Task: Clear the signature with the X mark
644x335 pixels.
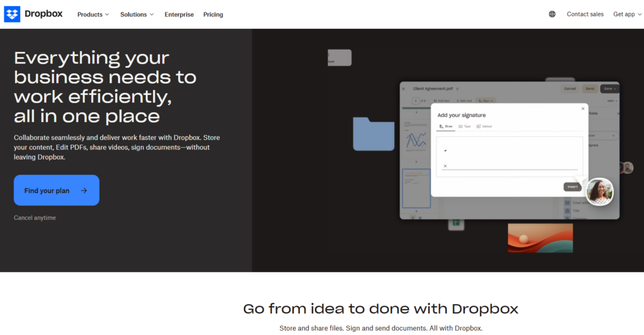Action: [445, 166]
